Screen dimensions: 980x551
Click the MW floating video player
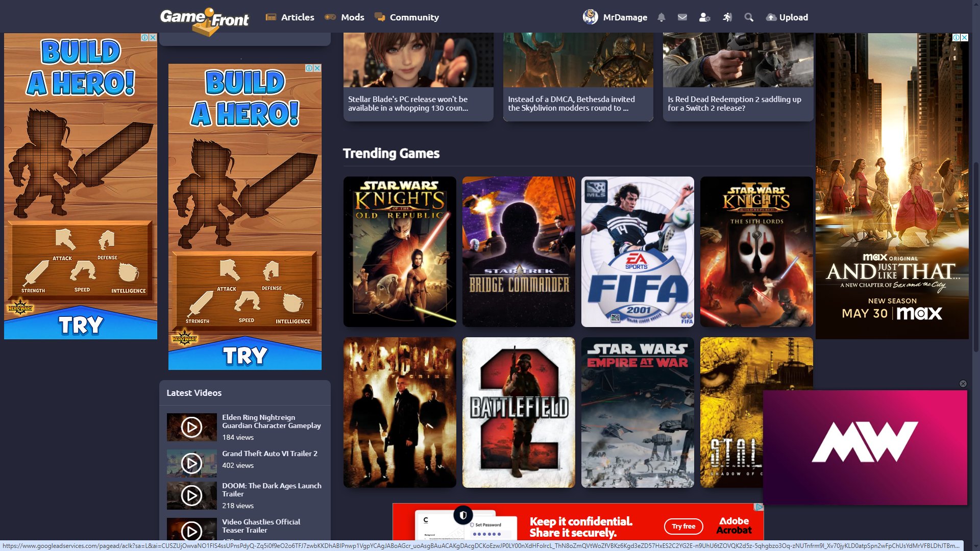coord(865,447)
